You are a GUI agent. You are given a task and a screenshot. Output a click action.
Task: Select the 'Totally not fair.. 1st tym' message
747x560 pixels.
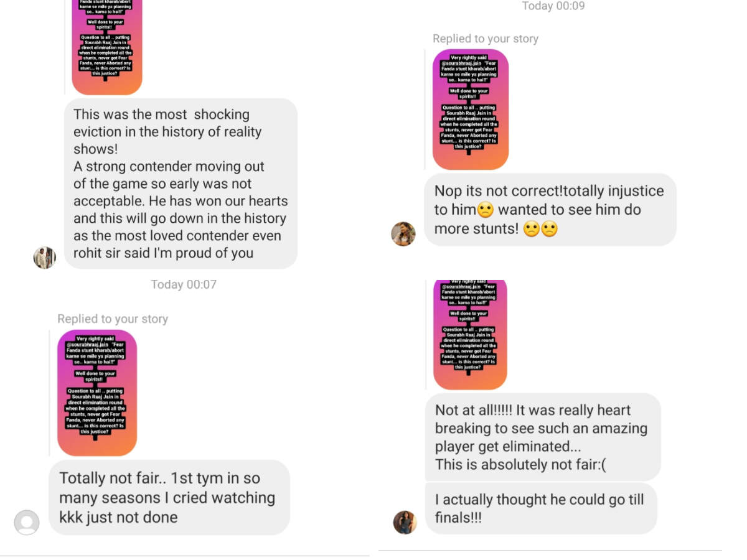pyautogui.click(x=169, y=497)
